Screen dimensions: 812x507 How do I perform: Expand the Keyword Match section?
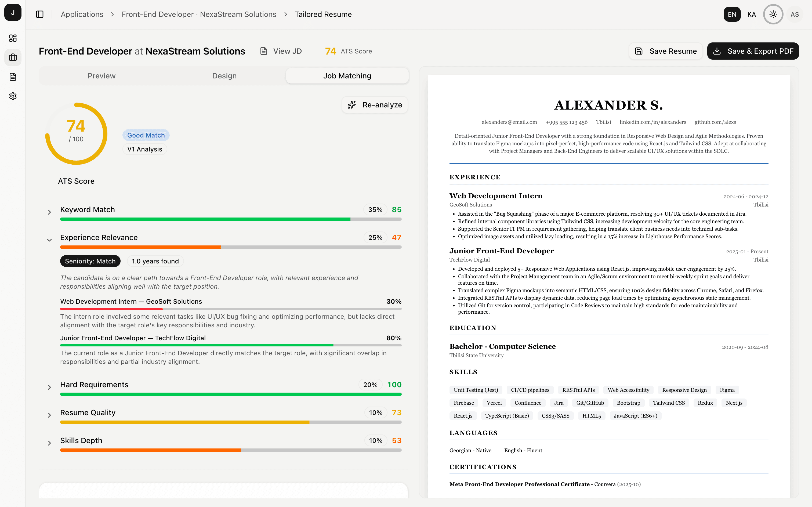click(50, 212)
